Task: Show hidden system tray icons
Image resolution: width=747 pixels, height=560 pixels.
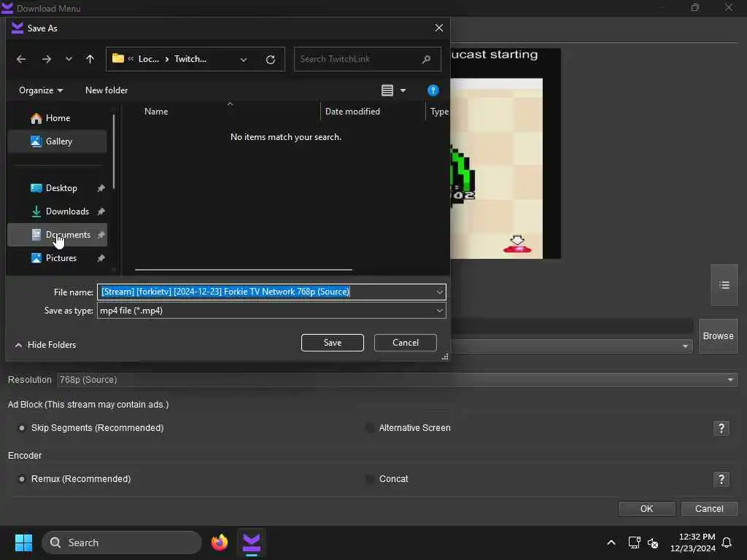Action: click(x=611, y=542)
